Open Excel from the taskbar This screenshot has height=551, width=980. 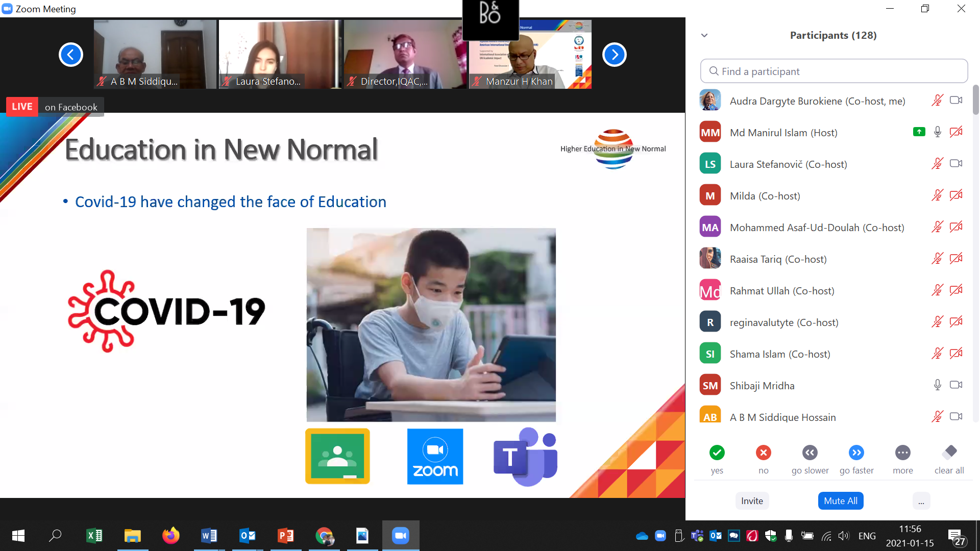click(x=94, y=536)
